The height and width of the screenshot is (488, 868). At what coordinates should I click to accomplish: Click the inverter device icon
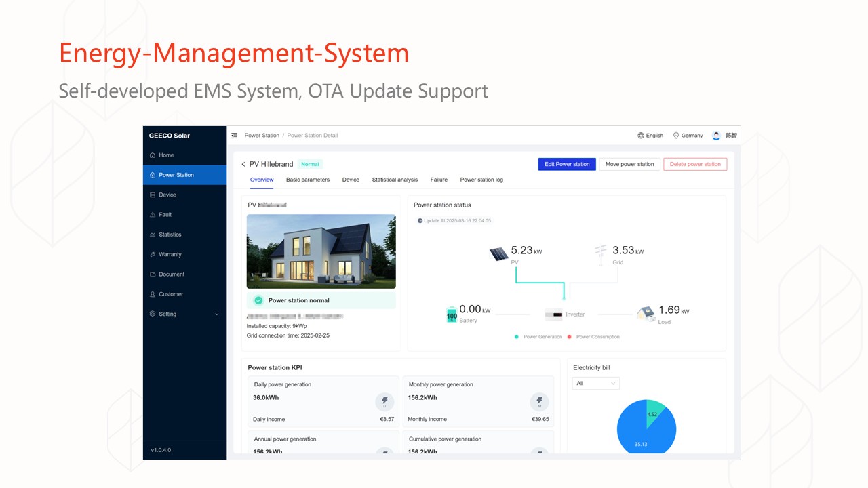tap(554, 314)
